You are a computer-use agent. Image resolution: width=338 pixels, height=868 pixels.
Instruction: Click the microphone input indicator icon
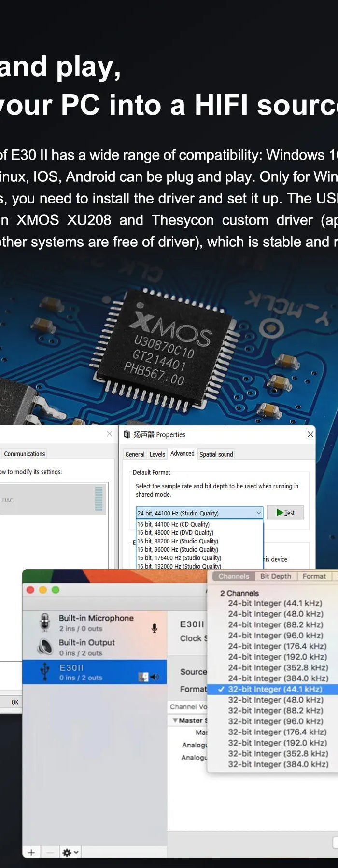[x=155, y=628]
